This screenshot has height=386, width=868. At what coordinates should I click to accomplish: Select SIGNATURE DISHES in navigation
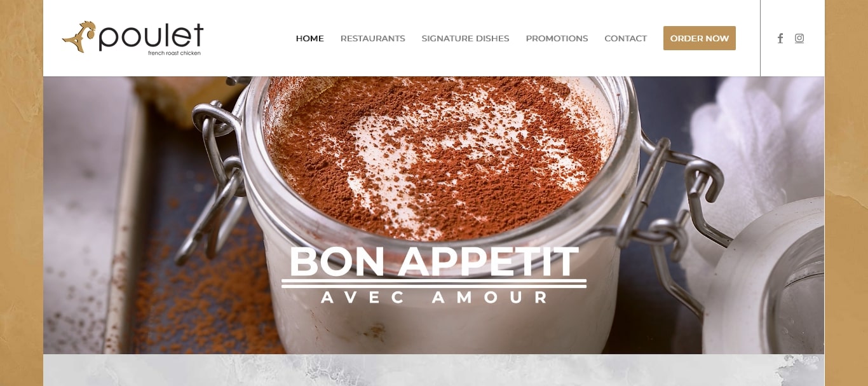coord(465,38)
